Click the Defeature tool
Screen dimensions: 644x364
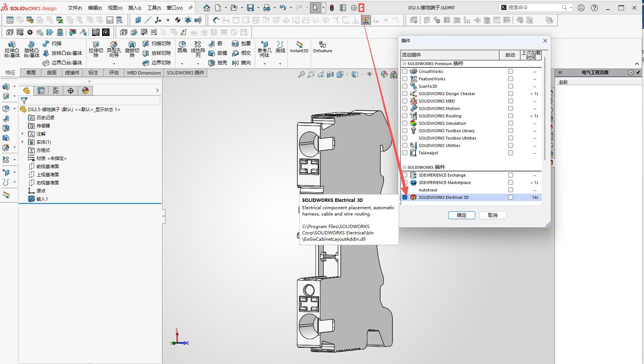[x=323, y=47]
